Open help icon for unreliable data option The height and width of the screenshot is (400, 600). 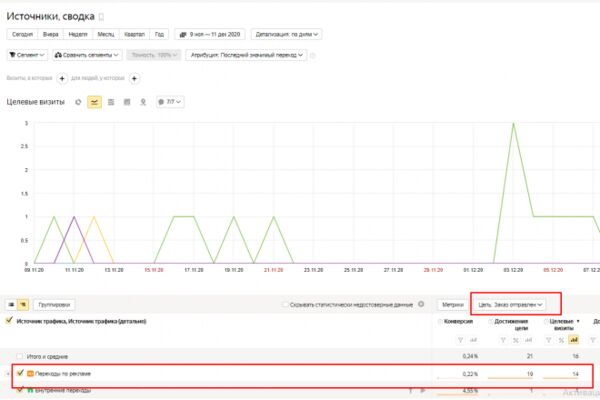pos(421,304)
